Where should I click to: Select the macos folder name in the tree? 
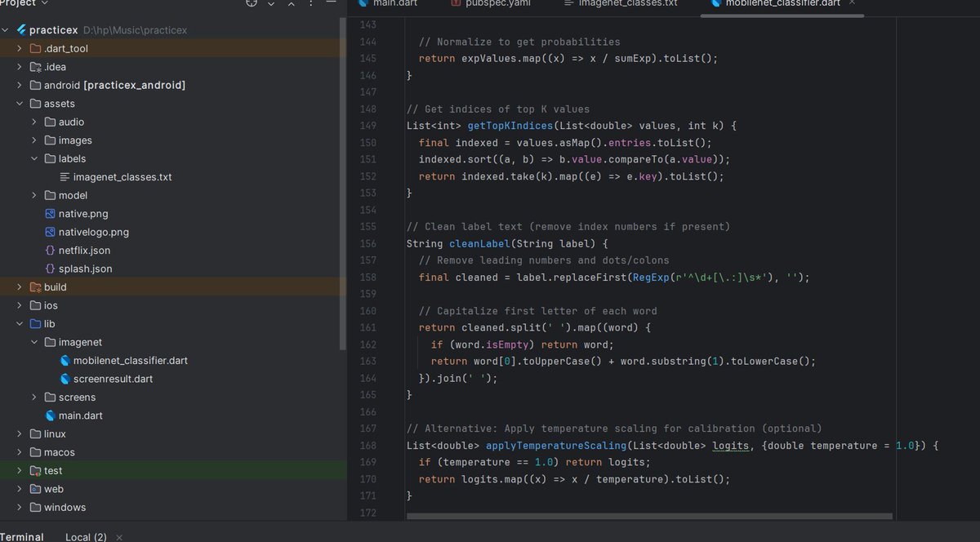60,452
